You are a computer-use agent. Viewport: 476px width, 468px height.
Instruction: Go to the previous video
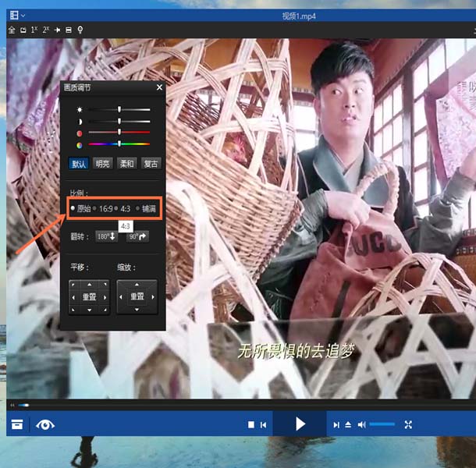click(263, 425)
